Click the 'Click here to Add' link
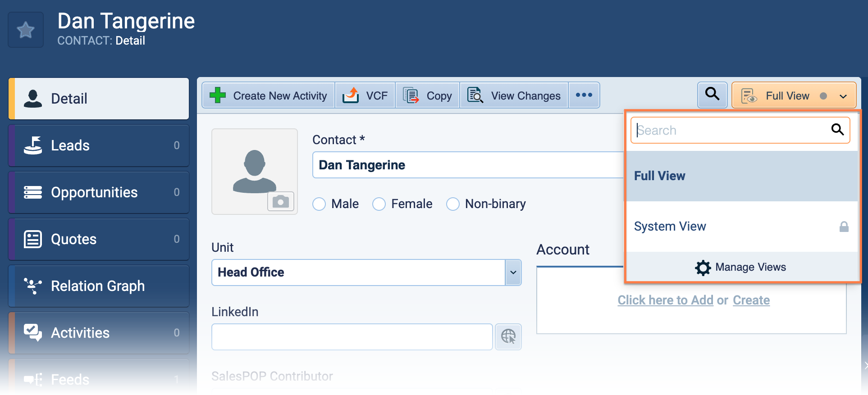 tap(665, 300)
